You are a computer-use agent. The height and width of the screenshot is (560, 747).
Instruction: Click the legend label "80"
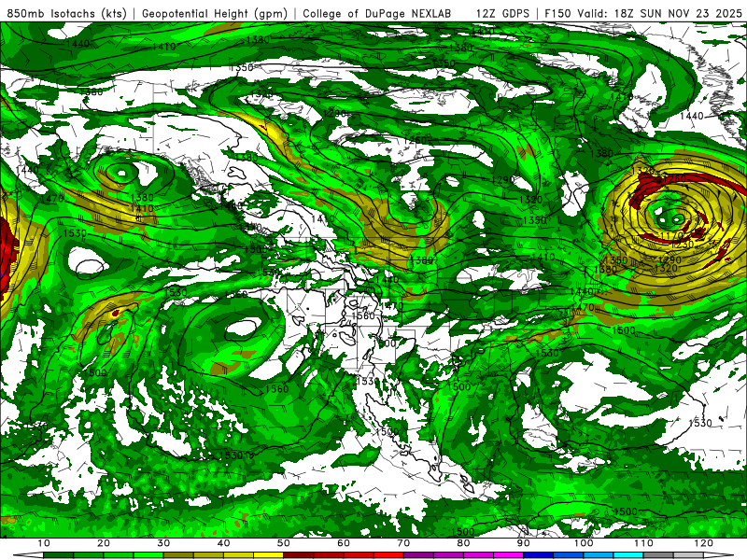tap(463, 543)
